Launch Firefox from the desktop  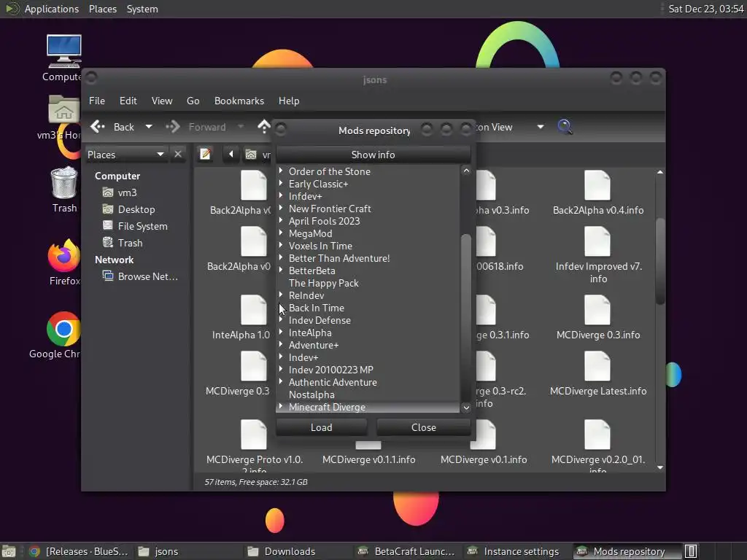tap(64, 256)
